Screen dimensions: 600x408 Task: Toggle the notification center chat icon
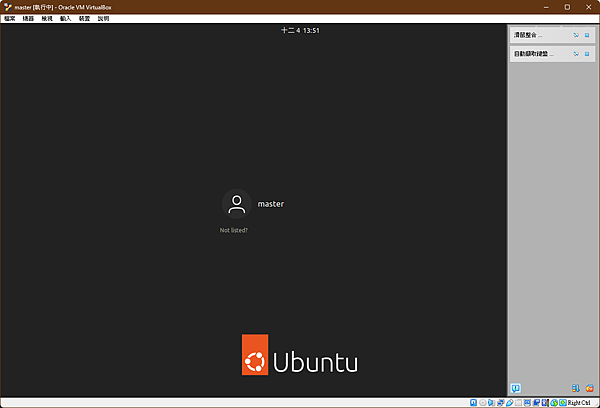515,388
